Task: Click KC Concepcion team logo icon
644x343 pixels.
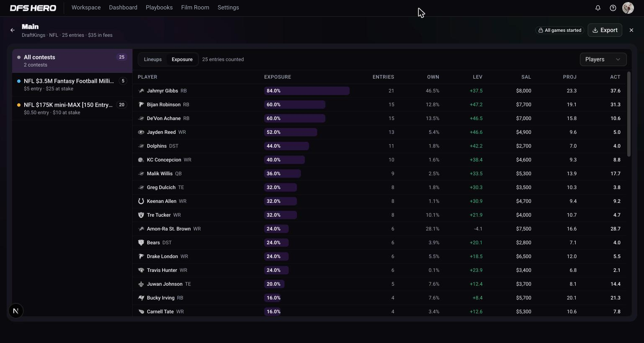Action: (x=141, y=160)
